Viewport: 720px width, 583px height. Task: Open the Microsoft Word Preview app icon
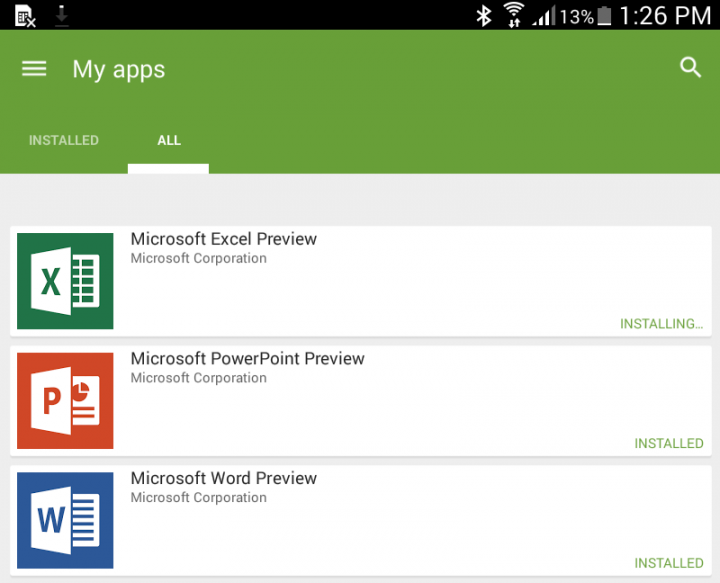(x=65, y=521)
